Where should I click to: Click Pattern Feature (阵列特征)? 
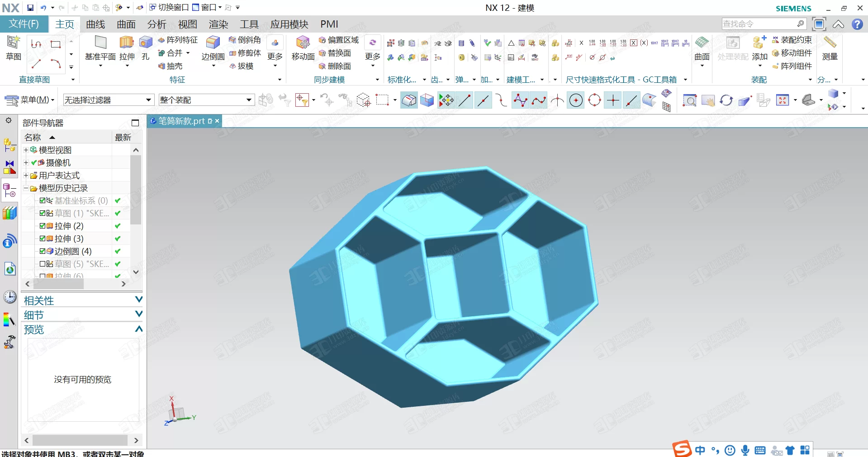(x=178, y=40)
